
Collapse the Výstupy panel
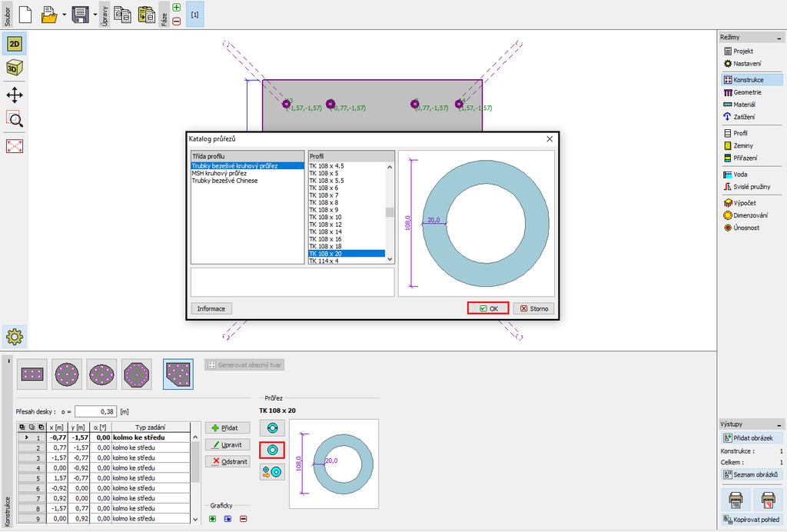pos(779,424)
